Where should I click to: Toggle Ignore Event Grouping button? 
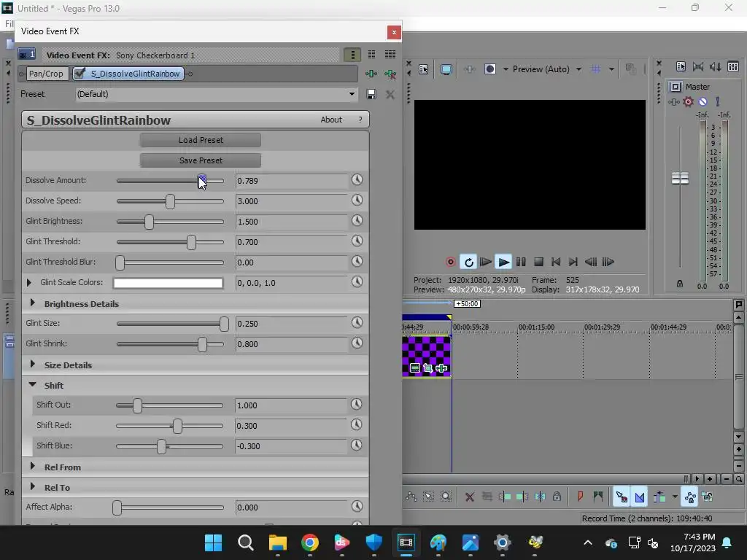pyautogui.click(x=708, y=497)
